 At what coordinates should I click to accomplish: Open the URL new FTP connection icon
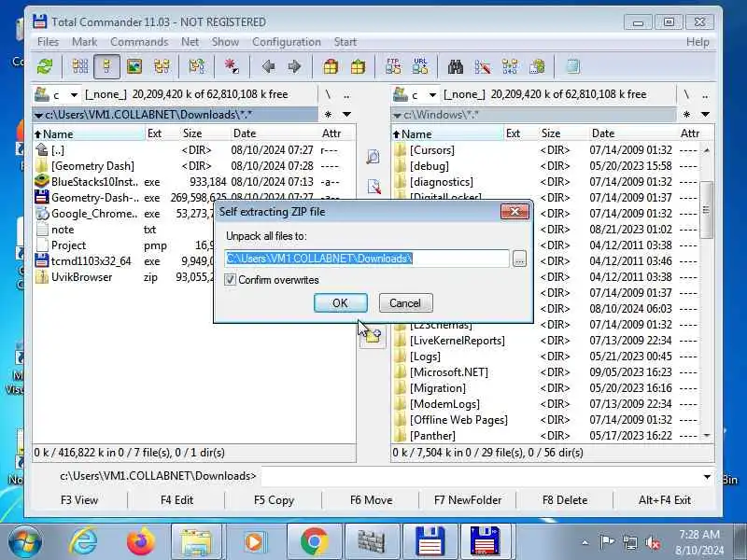(420, 66)
